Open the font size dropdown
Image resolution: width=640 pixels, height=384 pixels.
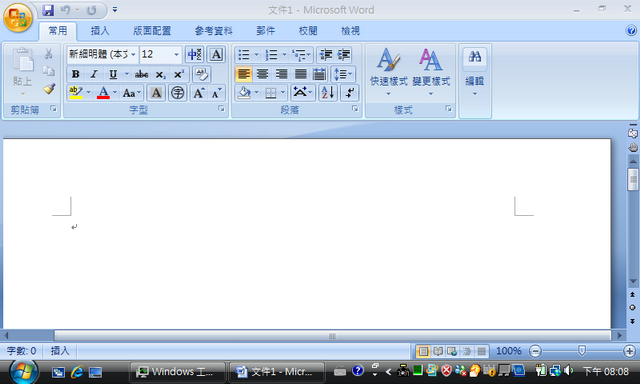[176, 54]
